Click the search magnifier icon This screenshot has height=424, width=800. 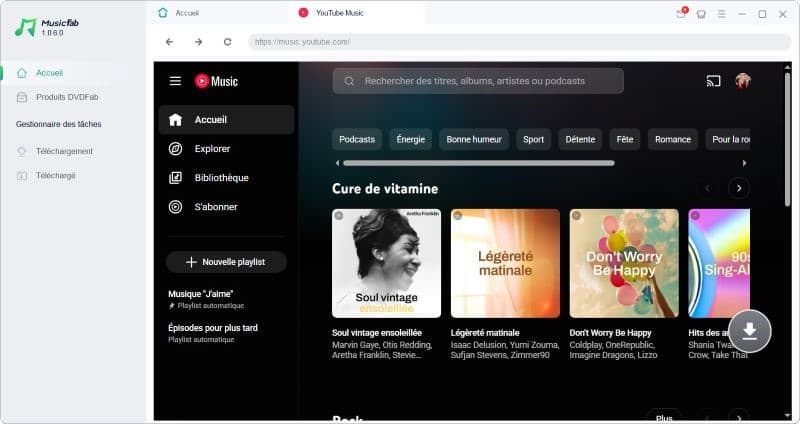tap(349, 81)
